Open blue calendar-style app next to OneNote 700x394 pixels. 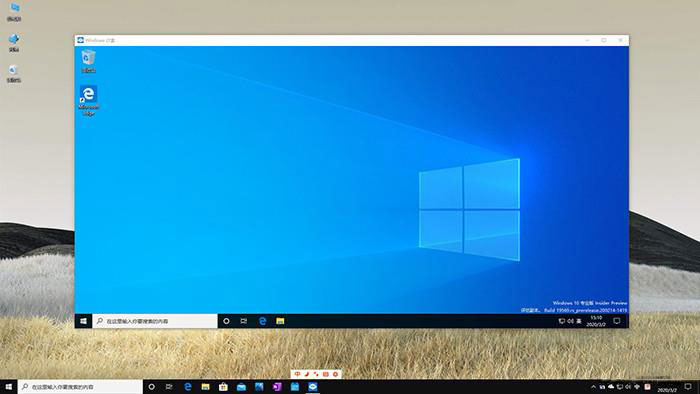click(x=295, y=387)
